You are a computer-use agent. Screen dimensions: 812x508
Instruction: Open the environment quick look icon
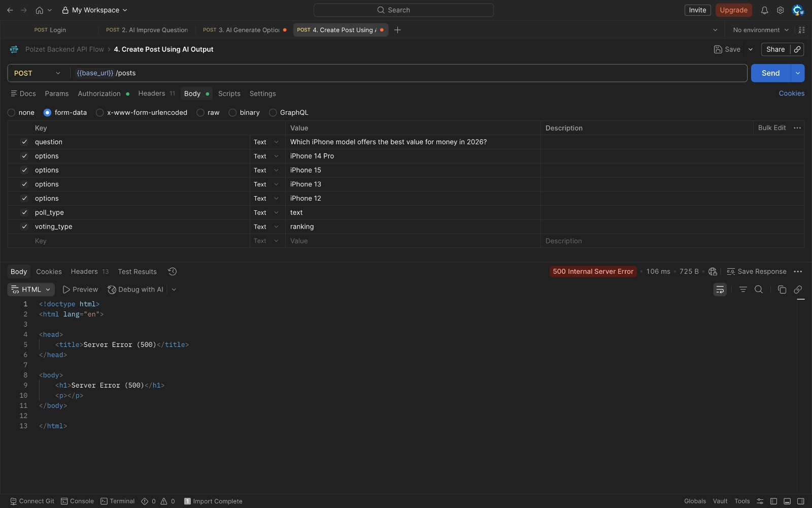[802, 30]
